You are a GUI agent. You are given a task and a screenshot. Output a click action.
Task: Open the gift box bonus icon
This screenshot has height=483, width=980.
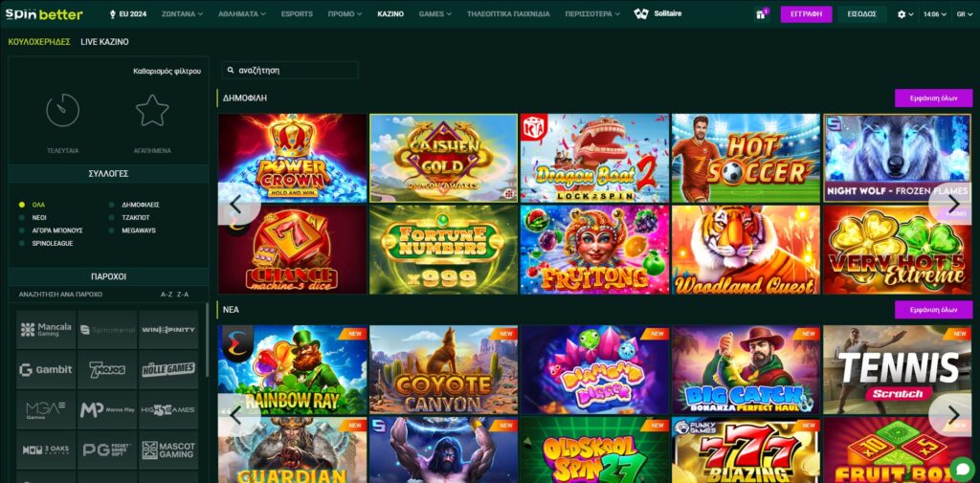(x=762, y=14)
